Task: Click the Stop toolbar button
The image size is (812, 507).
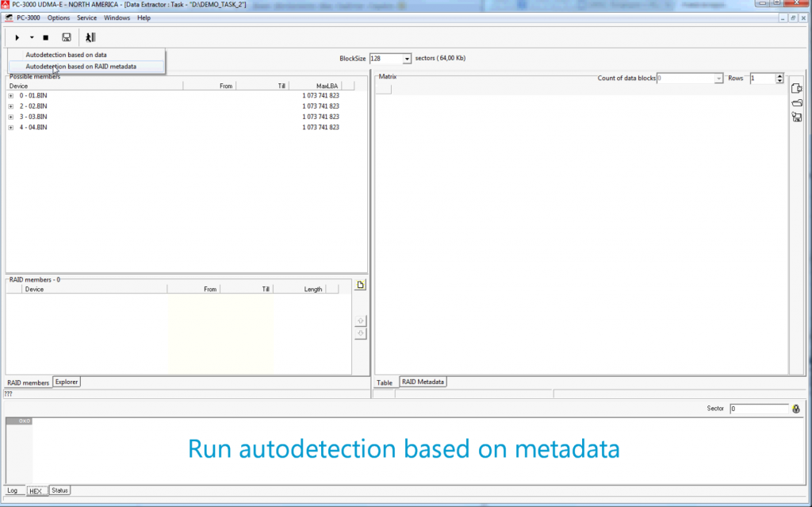Action: (45, 37)
